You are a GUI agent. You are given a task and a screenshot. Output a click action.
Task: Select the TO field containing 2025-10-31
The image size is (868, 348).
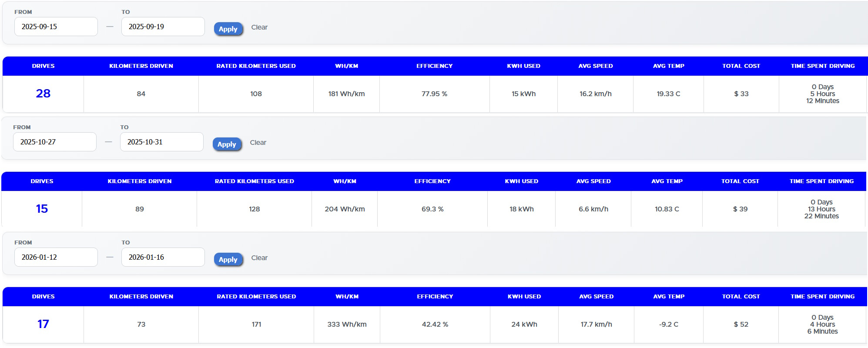[x=161, y=142]
